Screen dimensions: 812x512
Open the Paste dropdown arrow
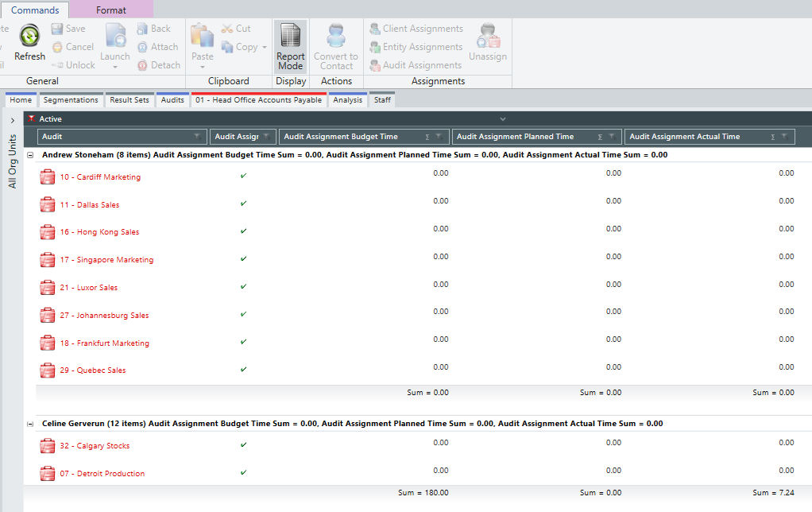[202, 67]
